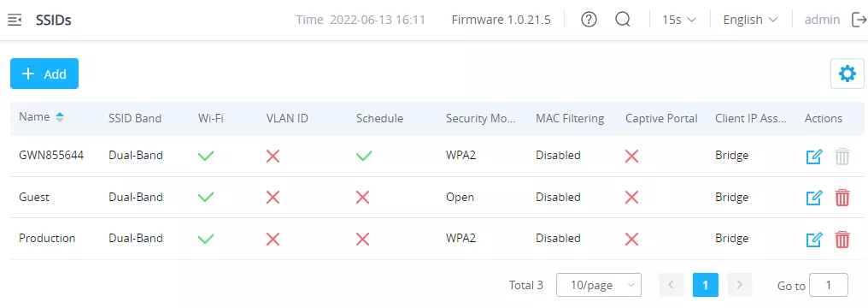
Task: Click the Time 2022-06-13 16:11 display
Action: (x=361, y=20)
